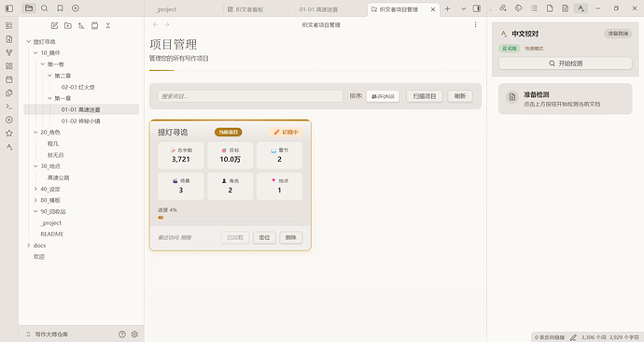The width and height of the screenshot is (644, 342).
Task: Open the calendar daily note ribbon icon
Action: tap(9, 79)
